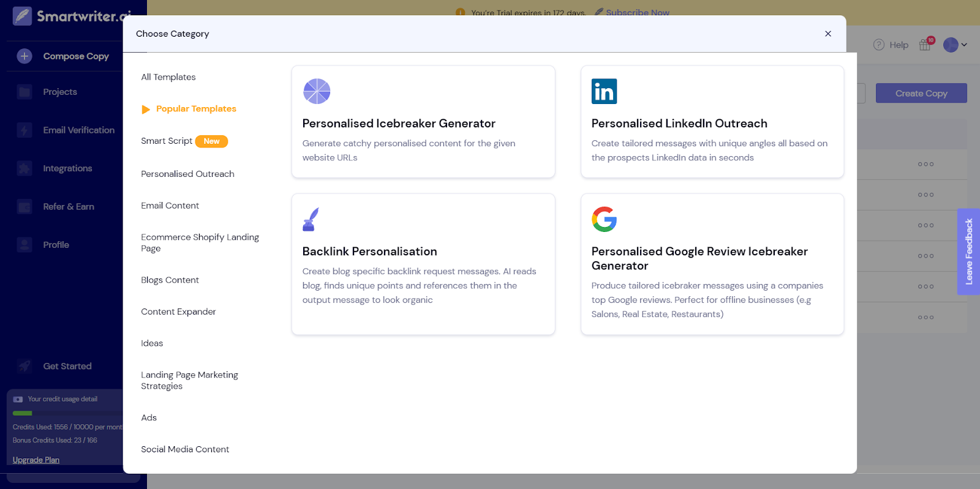Click the Smartwriter.ai feather logo
This screenshot has width=980, height=489.
click(23, 16)
